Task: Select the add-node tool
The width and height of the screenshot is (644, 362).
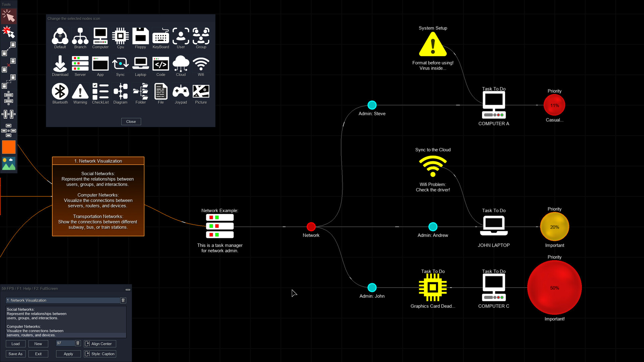Action: pos(8,32)
